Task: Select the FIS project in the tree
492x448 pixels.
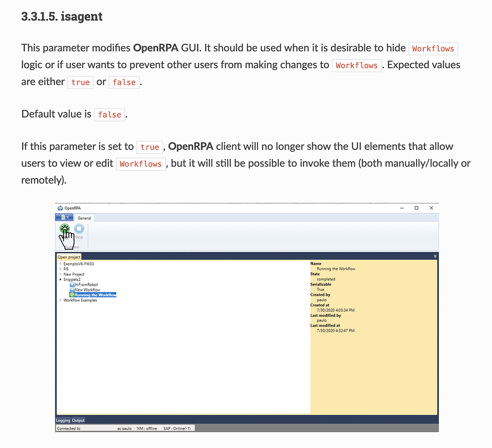Action: 66,269
